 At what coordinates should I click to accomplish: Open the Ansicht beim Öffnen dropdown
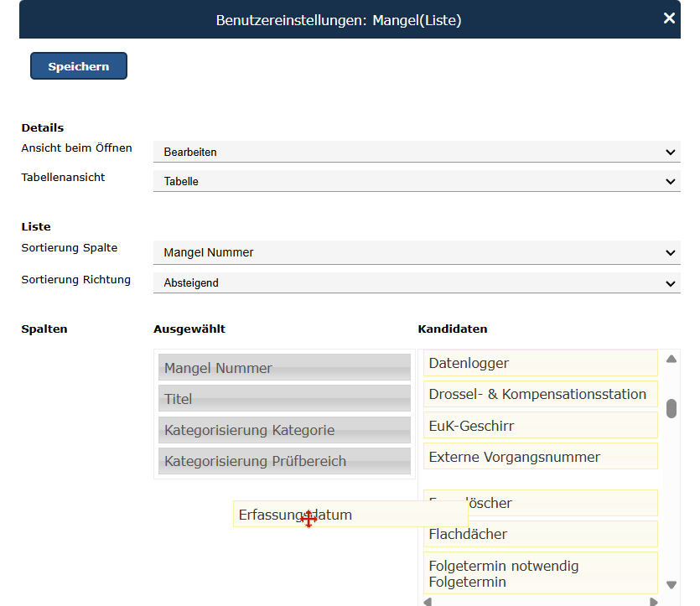(417, 152)
